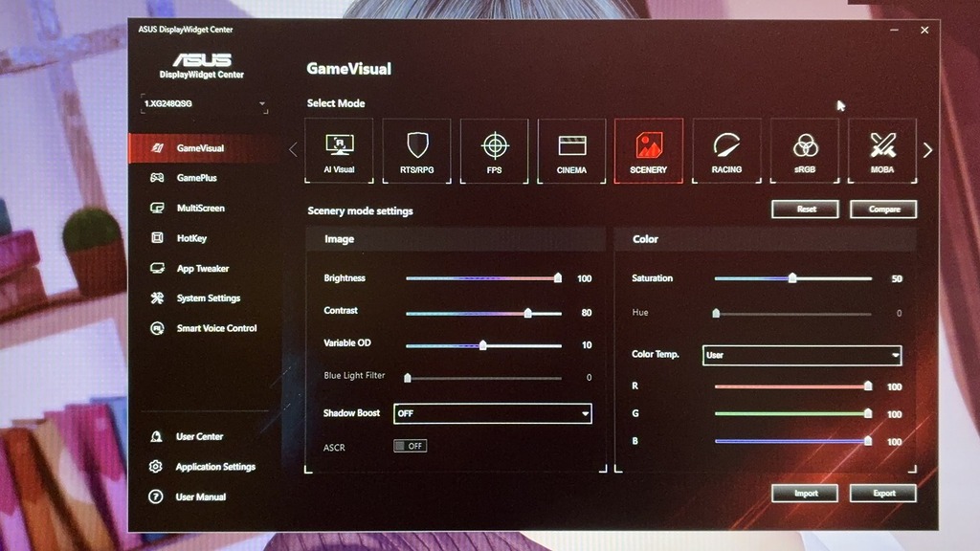
Task: Open the Color Temp. selector
Action: [x=802, y=355]
